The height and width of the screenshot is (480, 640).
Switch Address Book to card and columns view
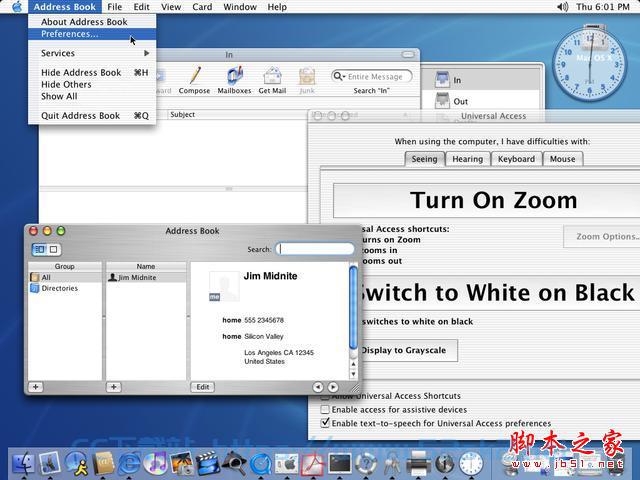pyautogui.click(x=40, y=249)
